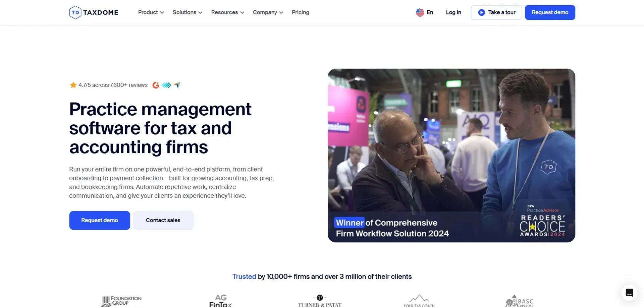Viewport: 644px width, 307px height.
Task: Click the Contact sales button
Action: pyautogui.click(x=163, y=220)
